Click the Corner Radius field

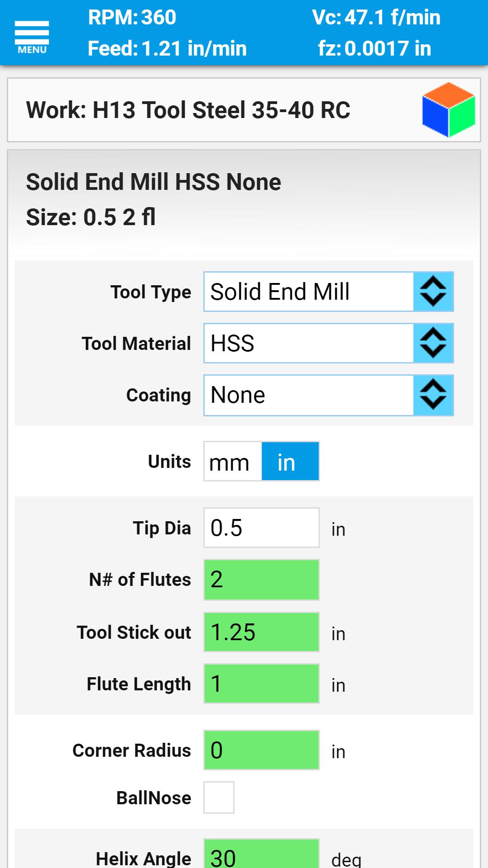click(x=261, y=750)
